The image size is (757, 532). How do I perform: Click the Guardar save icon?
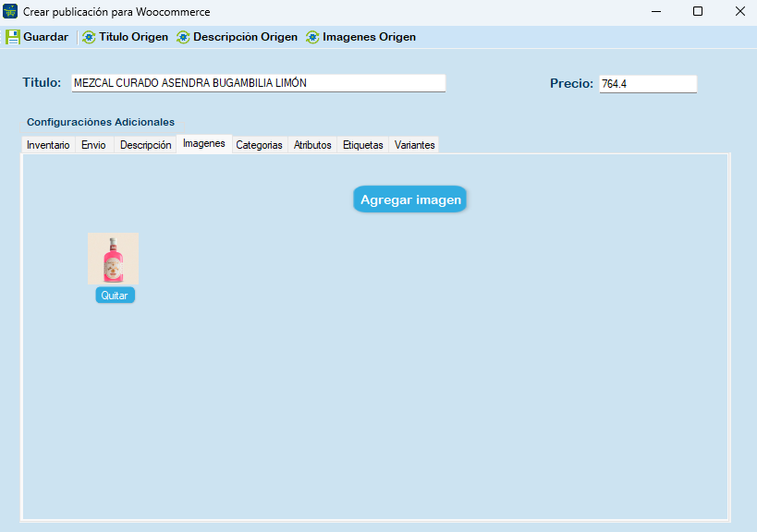point(13,37)
